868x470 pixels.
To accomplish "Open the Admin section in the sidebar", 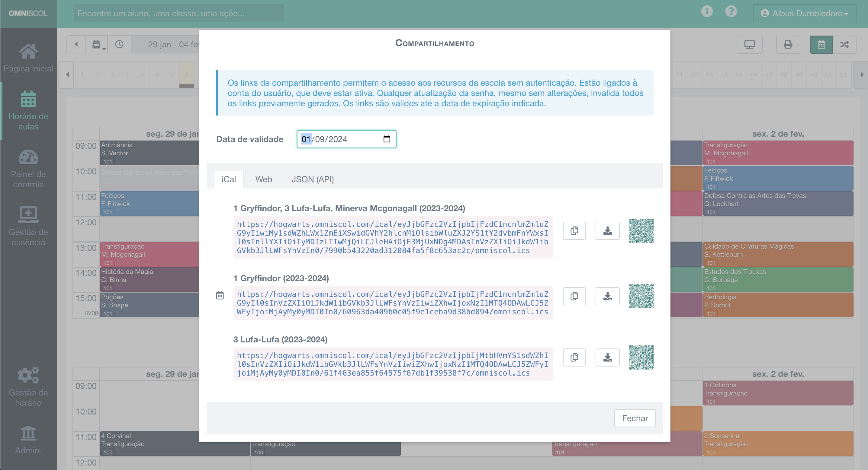I will point(28,439).
